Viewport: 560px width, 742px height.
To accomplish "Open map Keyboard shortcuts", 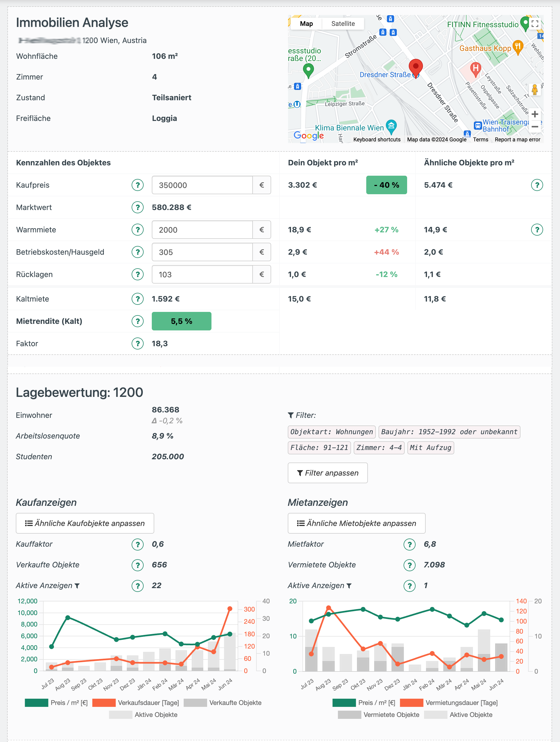I will (377, 139).
